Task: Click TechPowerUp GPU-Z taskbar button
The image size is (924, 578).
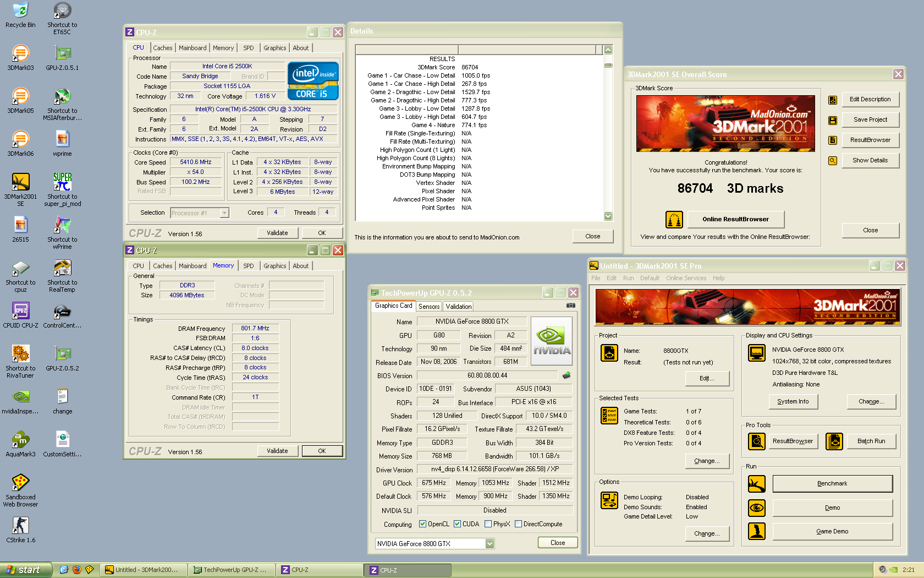Action: point(230,570)
